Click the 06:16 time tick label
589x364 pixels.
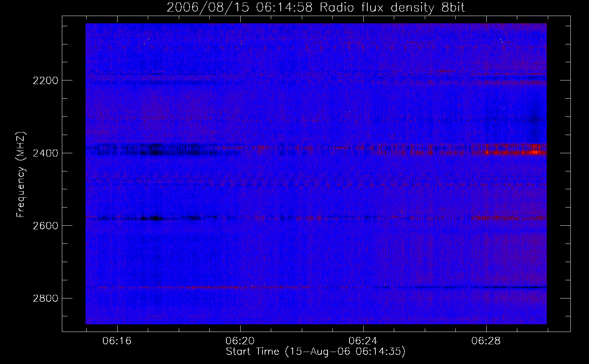point(117,341)
